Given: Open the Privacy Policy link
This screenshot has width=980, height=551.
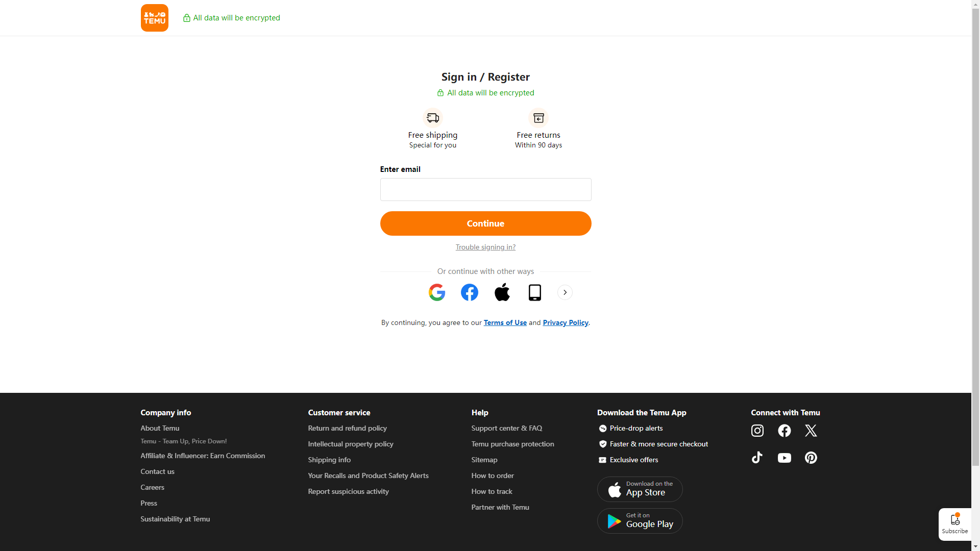Looking at the screenshot, I should tap(565, 322).
